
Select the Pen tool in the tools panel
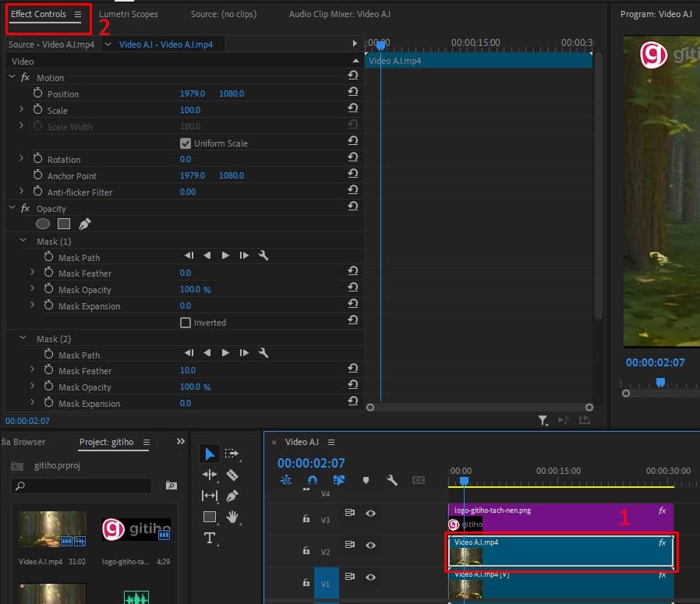pos(232,496)
